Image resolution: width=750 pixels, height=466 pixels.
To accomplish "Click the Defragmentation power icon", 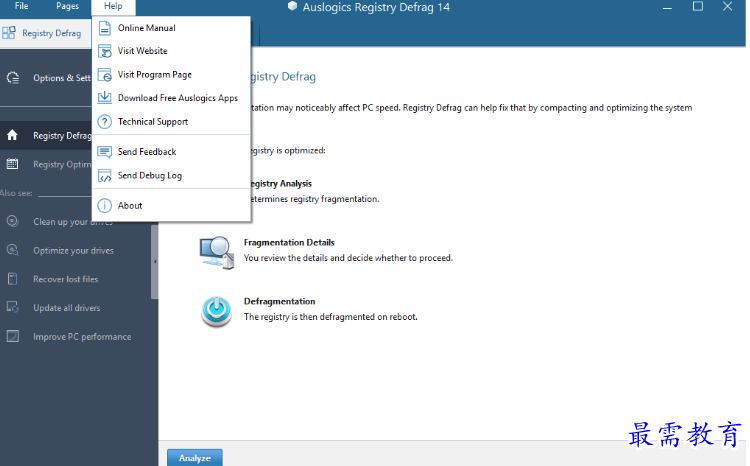I will tap(216, 311).
